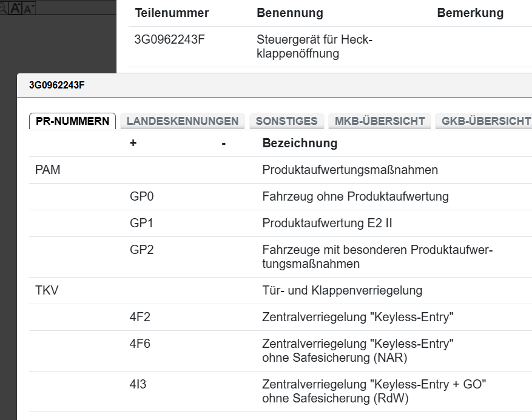Click the Produktaufwertungsmaßnahmen description

click(350, 170)
